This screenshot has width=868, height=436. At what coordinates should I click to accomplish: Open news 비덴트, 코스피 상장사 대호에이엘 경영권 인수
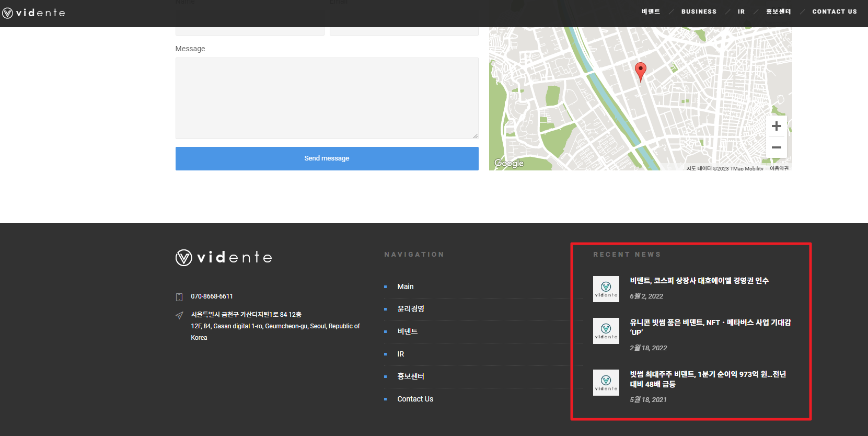(699, 281)
